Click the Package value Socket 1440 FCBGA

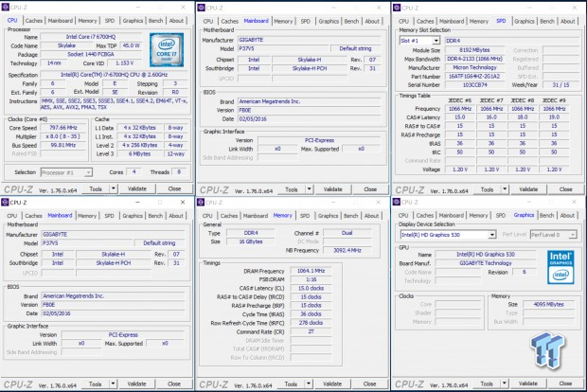[91, 54]
